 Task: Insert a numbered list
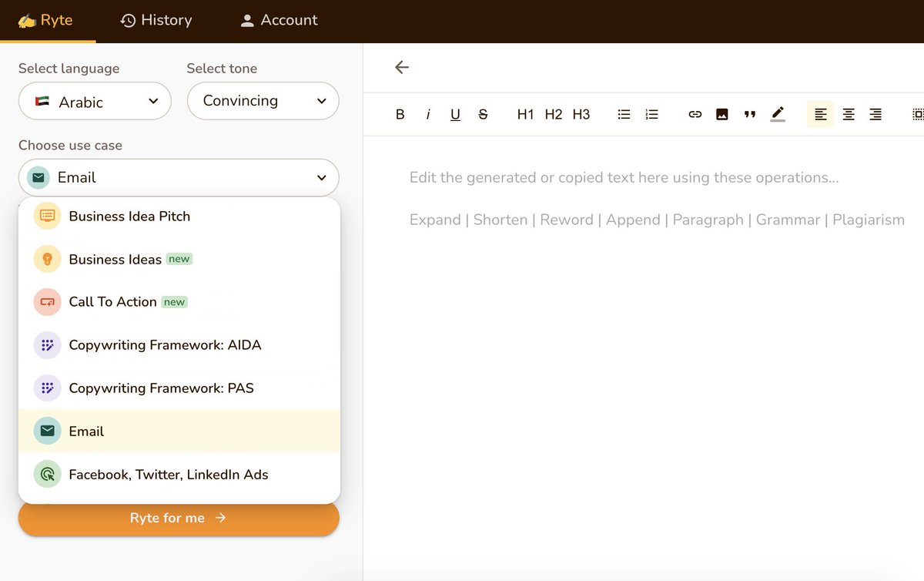click(x=651, y=114)
